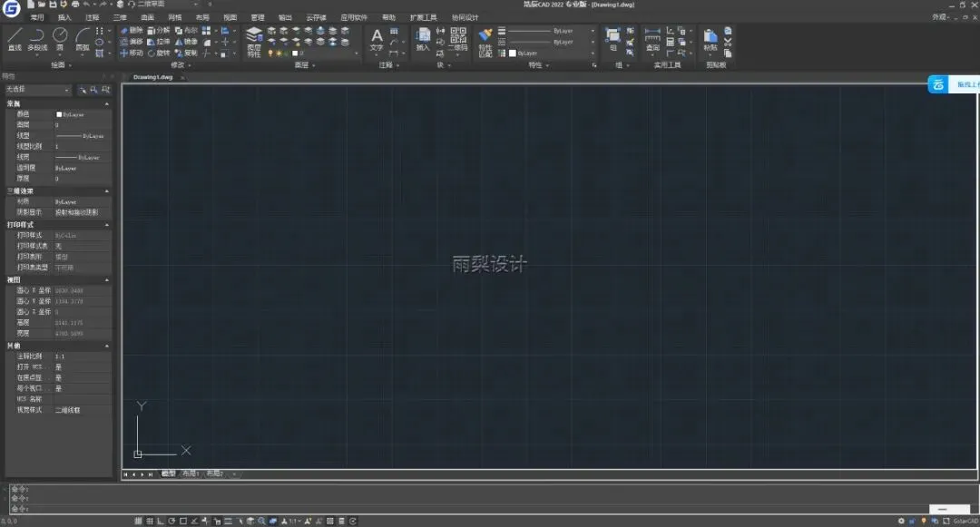Click the save icon in quick access toolbar
This screenshot has width=980, height=527.
[53, 5]
